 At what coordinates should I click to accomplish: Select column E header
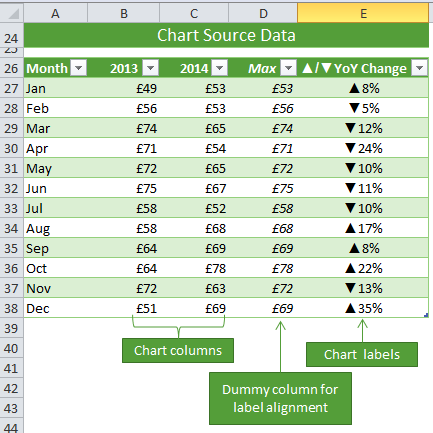point(363,14)
